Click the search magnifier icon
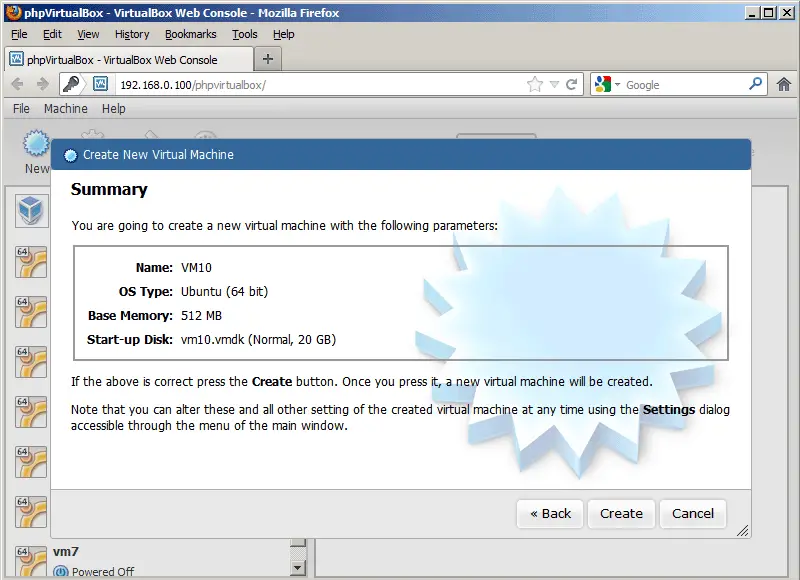This screenshot has width=800, height=580. (x=756, y=84)
